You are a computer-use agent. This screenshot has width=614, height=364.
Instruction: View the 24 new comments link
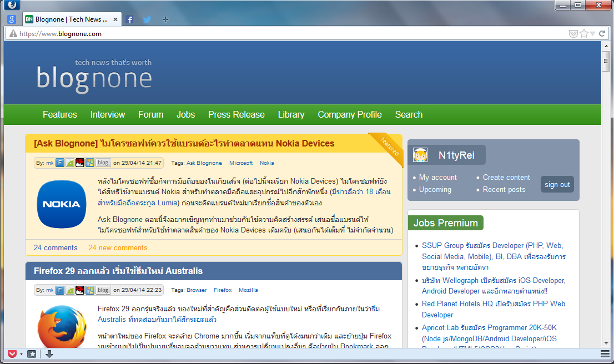click(118, 248)
